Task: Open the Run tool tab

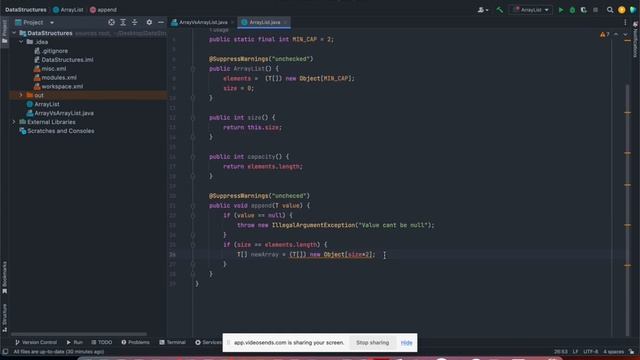Action: coord(75,342)
